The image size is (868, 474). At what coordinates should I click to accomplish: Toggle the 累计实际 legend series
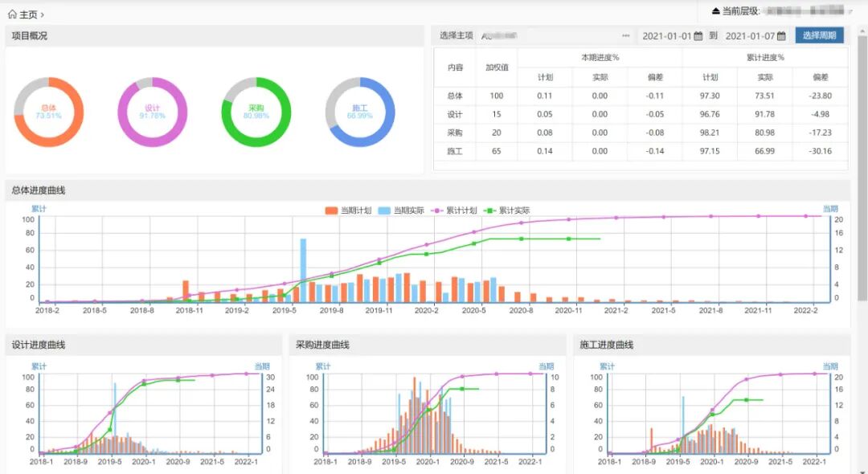coord(506,210)
